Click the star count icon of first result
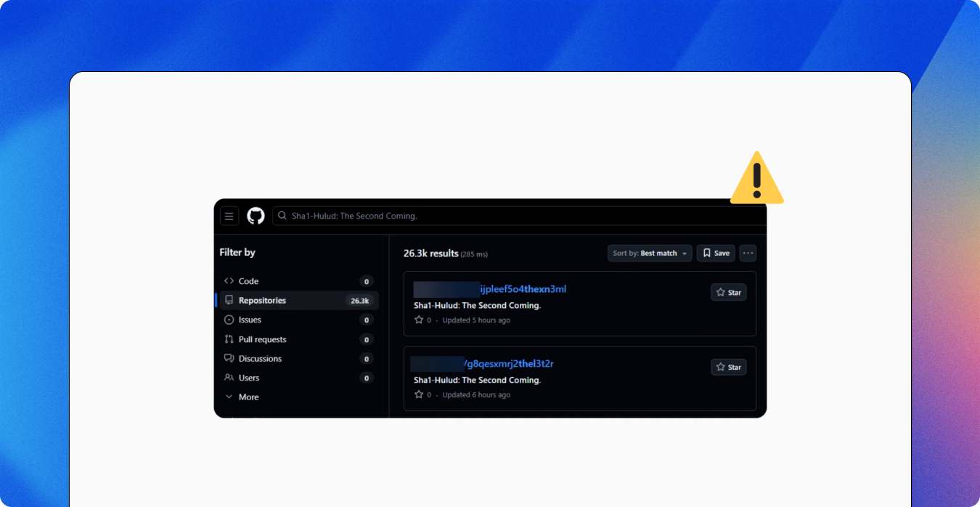 pos(419,320)
